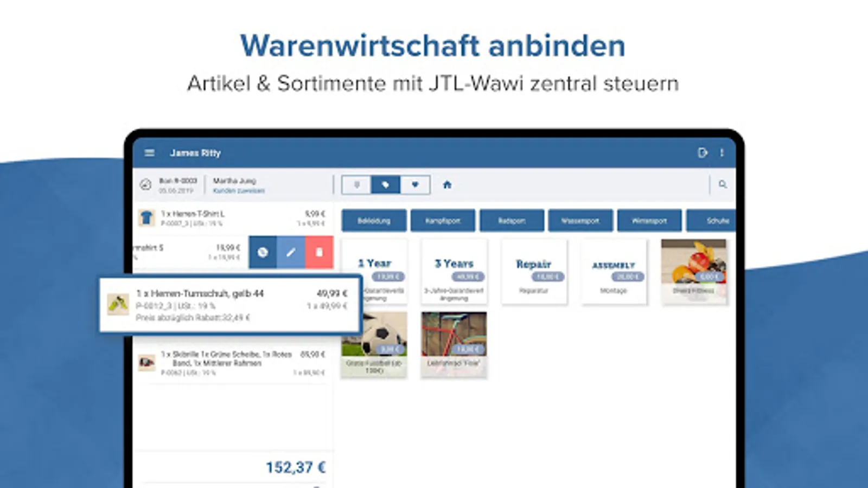Click the 18,99 € price on the swiped row
This screenshot has width=868, height=488.
coord(228,247)
